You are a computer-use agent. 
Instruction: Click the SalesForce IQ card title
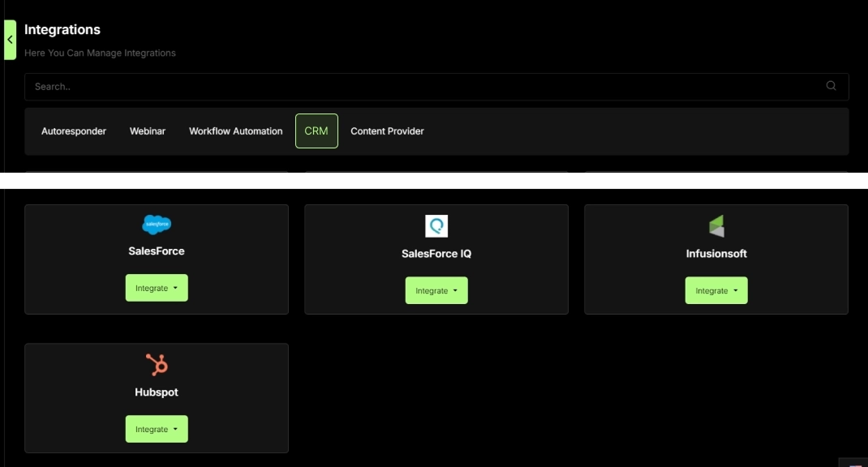[436, 254]
